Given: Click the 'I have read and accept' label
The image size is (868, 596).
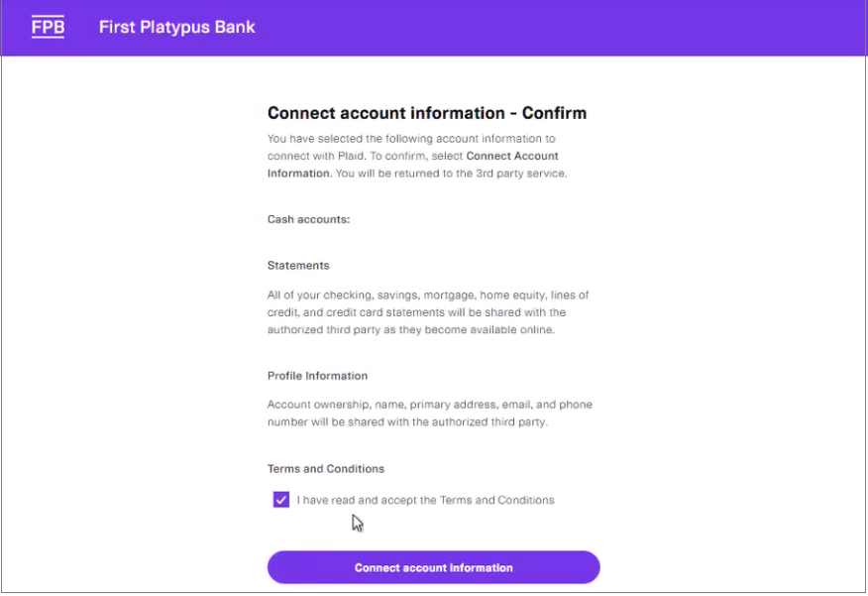Looking at the screenshot, I should point(425,500).
